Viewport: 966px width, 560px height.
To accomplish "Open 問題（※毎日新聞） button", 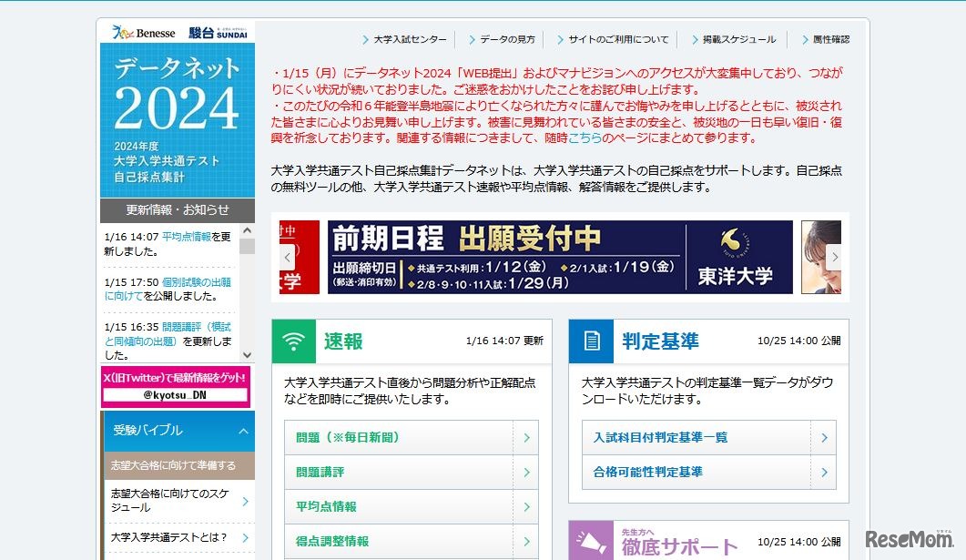I will [411, 438].
